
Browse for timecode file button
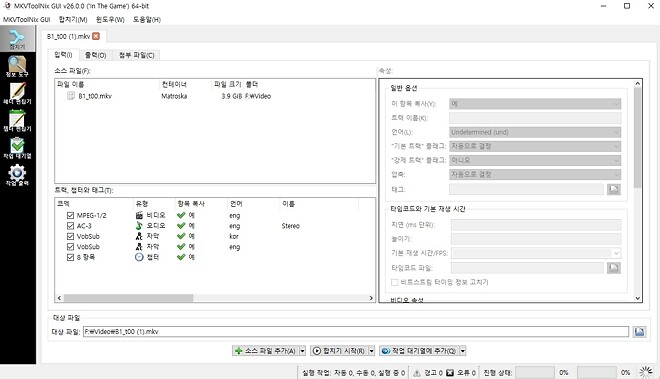(614, 268)
